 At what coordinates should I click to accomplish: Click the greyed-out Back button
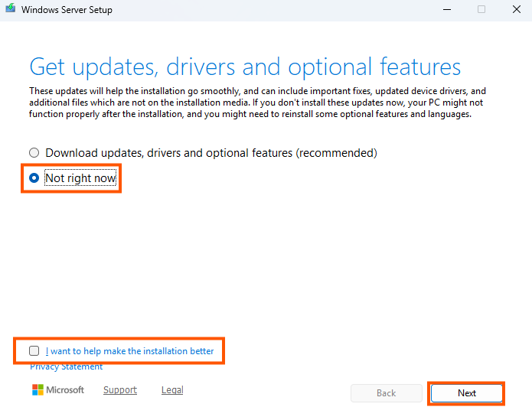point(386,393)
